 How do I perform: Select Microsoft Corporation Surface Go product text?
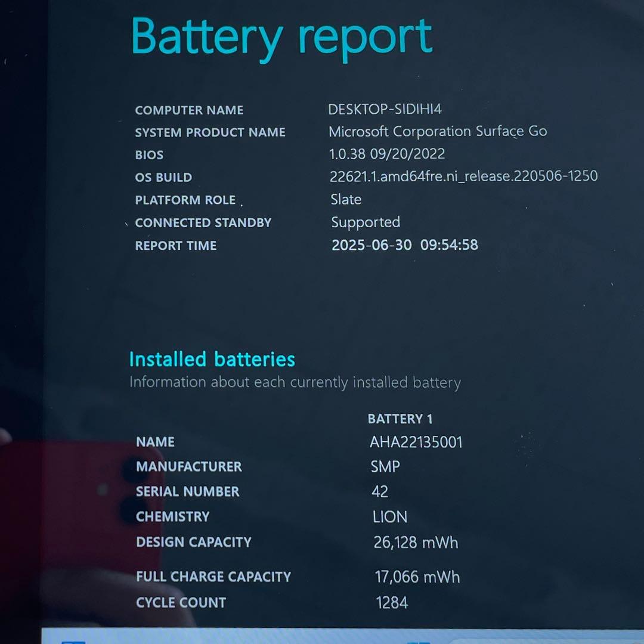click(438, 132)
